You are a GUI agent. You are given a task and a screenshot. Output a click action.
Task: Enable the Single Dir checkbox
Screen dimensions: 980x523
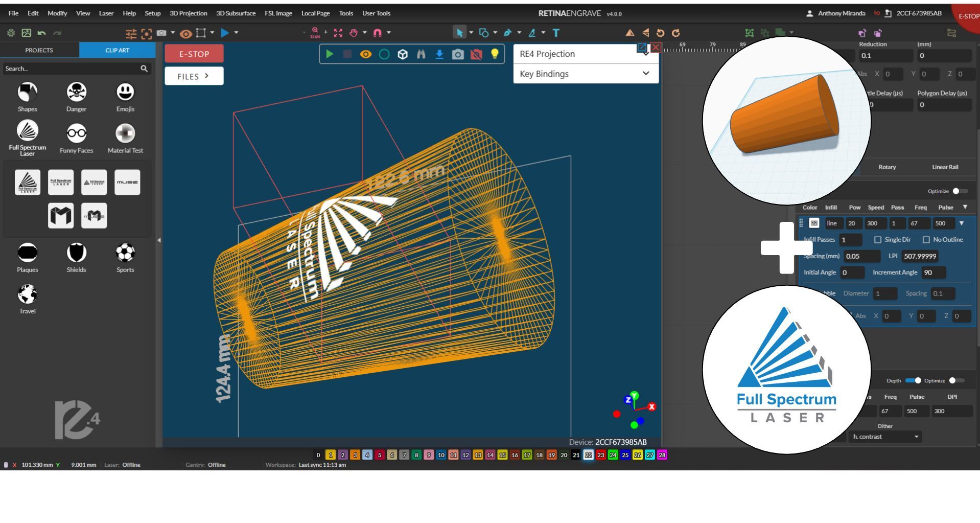[878, 239]
